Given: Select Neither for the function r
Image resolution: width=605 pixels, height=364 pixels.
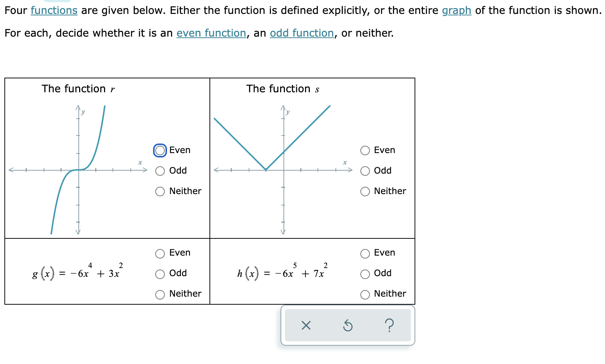Looking at the screenshot, I should [159, 191].
